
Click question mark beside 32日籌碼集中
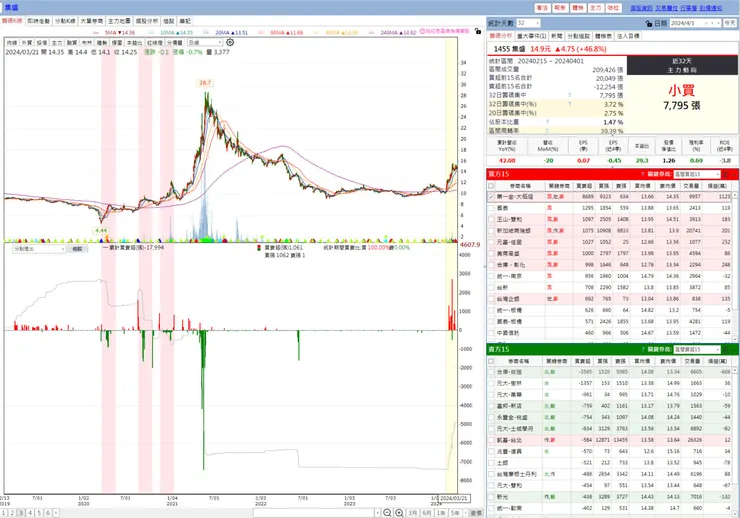click(x=570, y=95)
